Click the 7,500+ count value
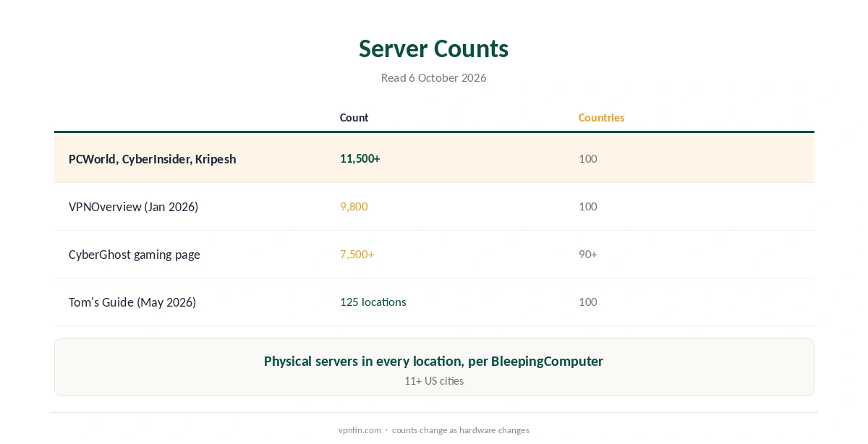The height and width of the screenshot is (444, 868). coord(357,254)
